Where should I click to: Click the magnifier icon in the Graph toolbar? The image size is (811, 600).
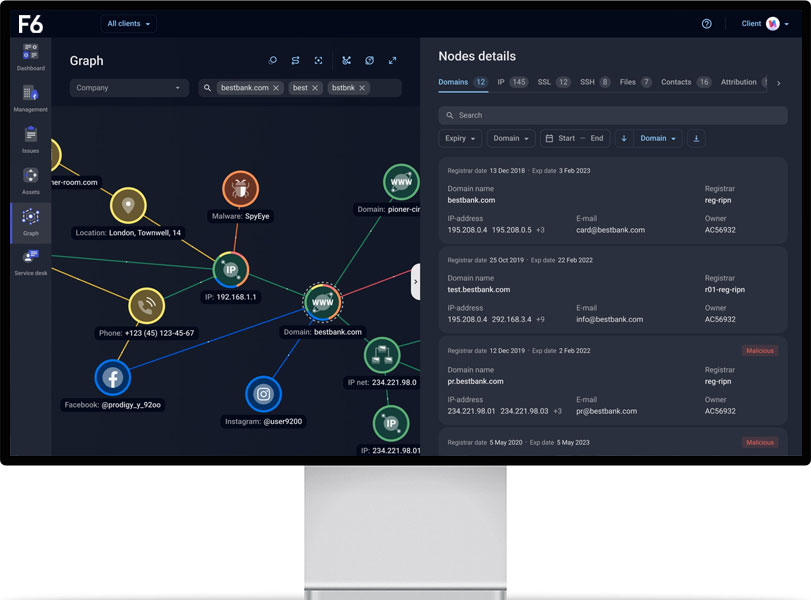[273, 61]
